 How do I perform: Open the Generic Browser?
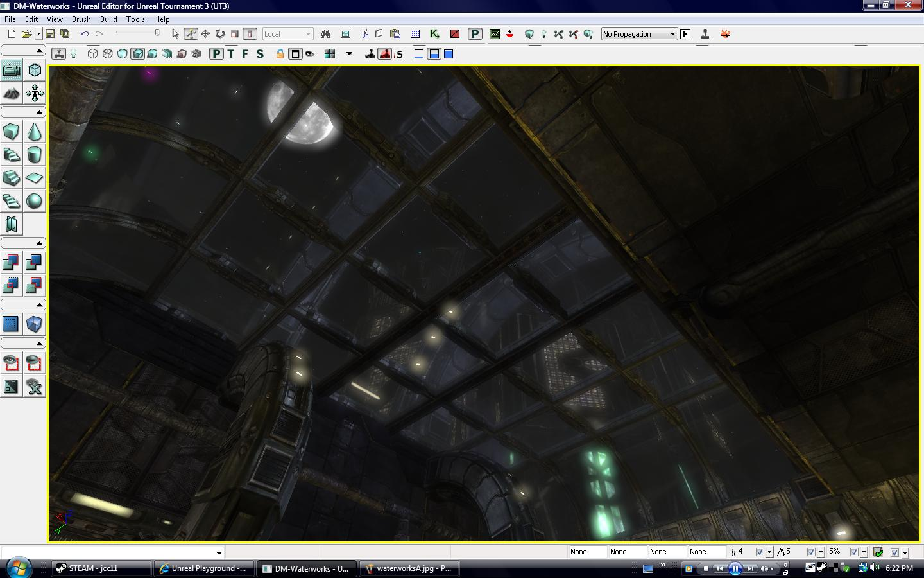point(345,33)
